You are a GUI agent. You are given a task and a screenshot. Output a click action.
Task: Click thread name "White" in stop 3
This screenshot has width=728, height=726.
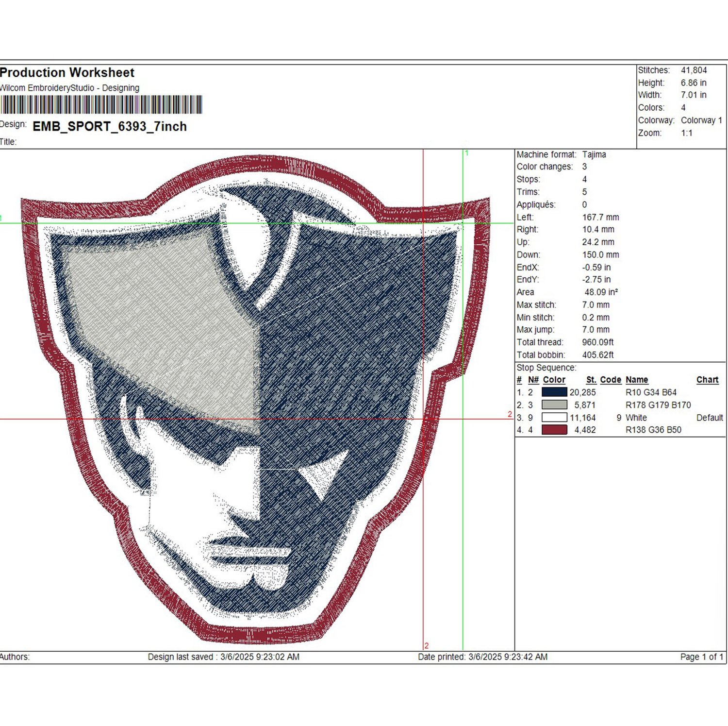coord(636,418)
